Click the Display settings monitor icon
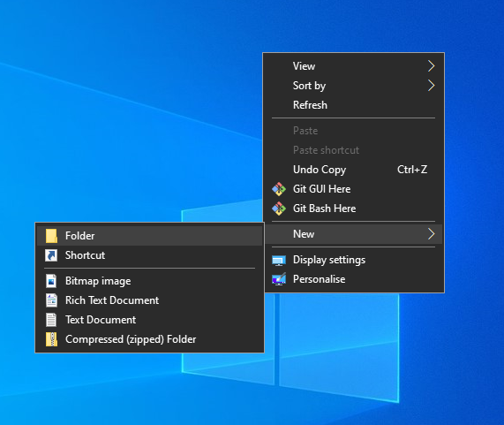 pyautogui.click(x=279, y=261)
